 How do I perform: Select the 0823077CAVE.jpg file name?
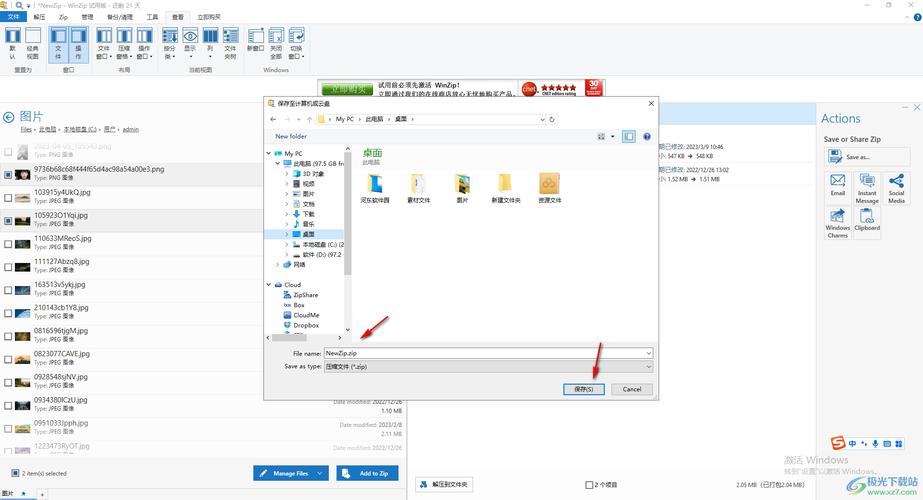click(x=62, y=354)
